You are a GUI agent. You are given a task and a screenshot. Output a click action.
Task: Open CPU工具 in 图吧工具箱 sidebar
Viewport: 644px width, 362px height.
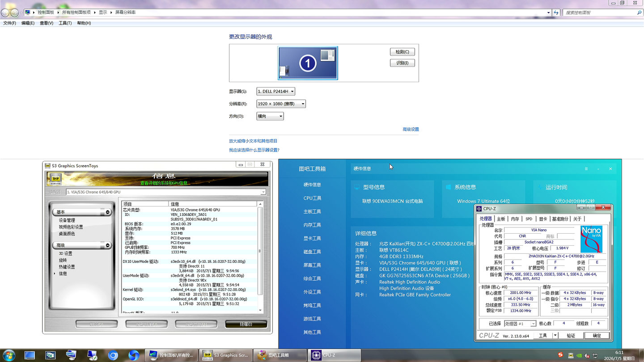pos(312,198)
